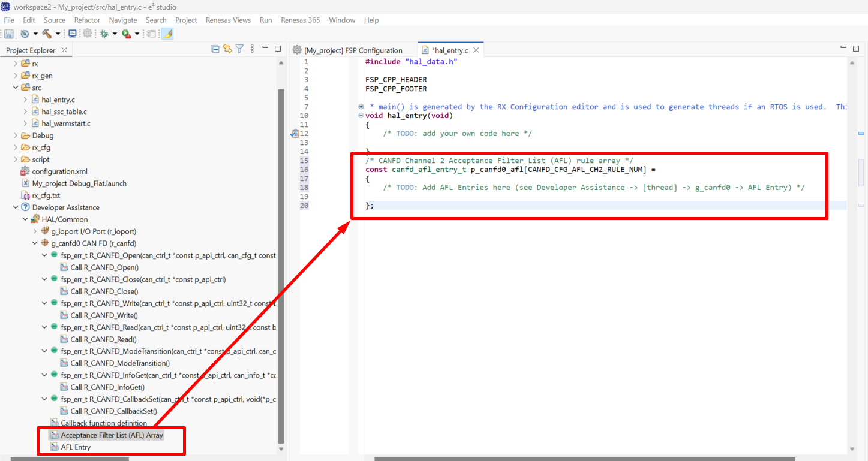Viewport: 868px width, 461px height.
Task: Open the Build hammer dropdown arrow
Action: (x=58, y=34)
